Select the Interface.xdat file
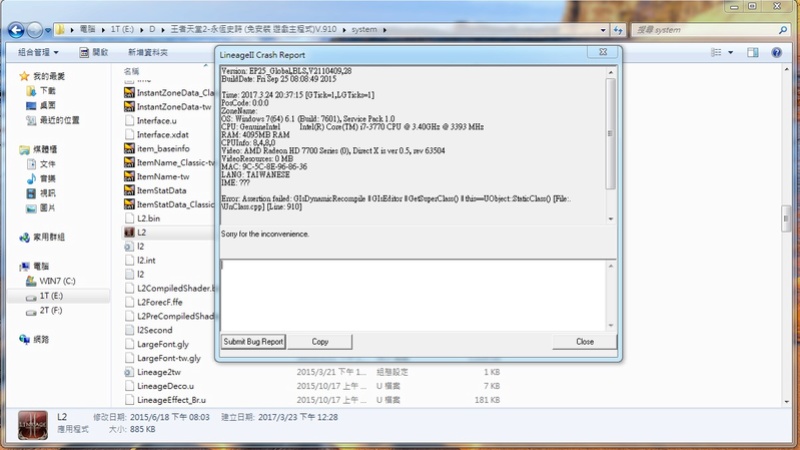 162,135
